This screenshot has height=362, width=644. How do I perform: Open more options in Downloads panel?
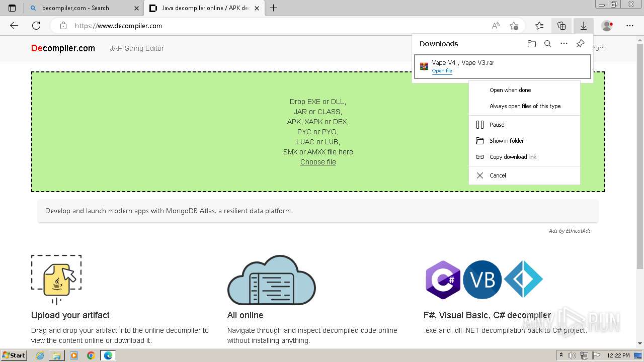[x=564, y=44]
